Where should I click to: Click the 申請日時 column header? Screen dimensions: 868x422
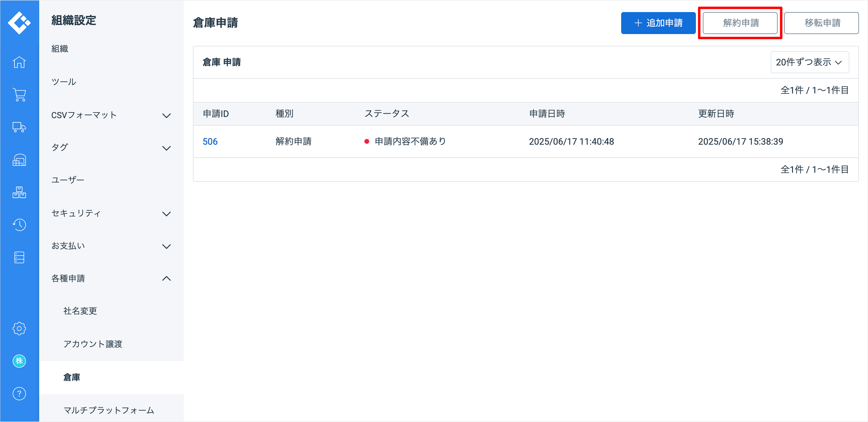(x=547, y=114)
